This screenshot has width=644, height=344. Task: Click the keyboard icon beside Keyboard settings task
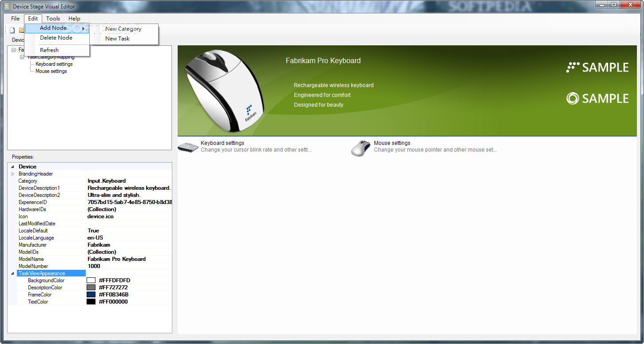click(188, 147)
